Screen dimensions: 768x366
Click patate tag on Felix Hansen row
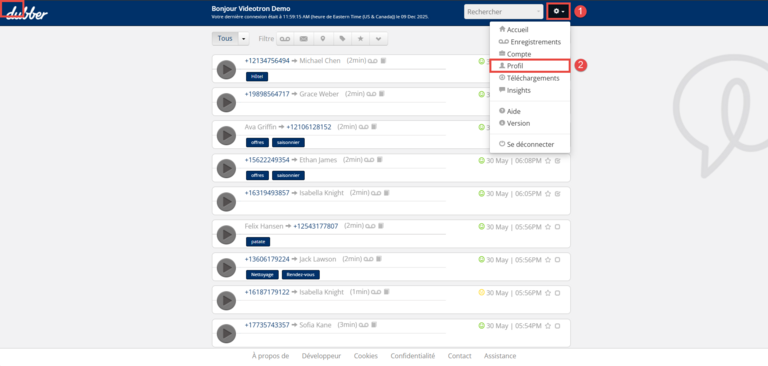coord(258,242)
